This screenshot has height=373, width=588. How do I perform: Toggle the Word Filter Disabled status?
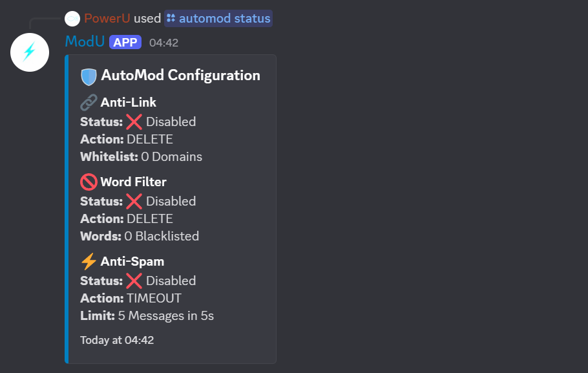point(170,201)
